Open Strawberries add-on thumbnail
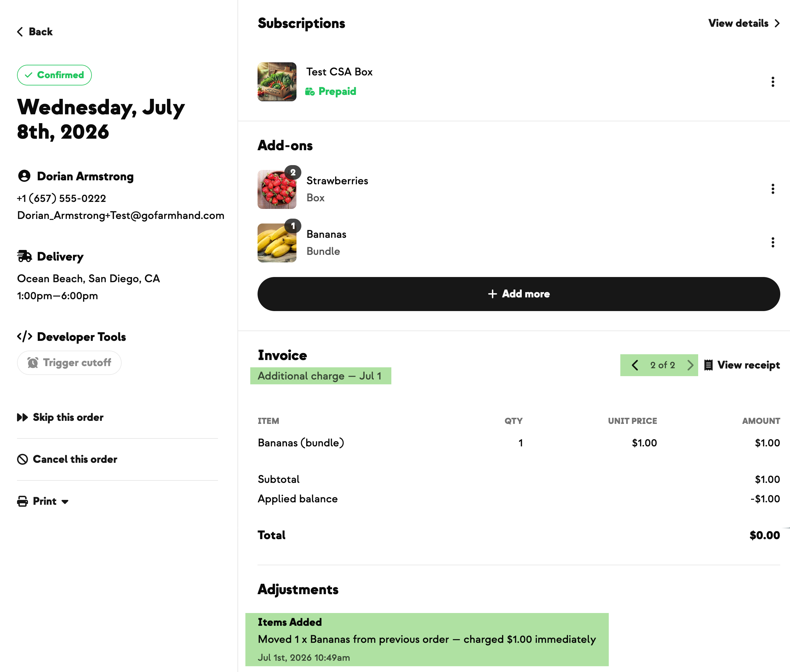Screen dimensions: 790x672 [277, 189]
